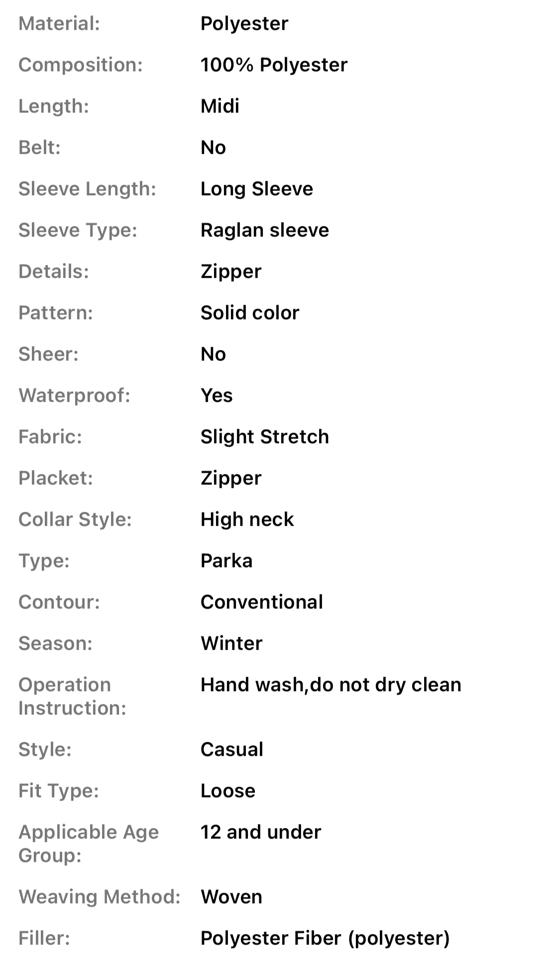Select the "Hand wash,do not dry clean" text
The image size is (560, 959).
(331, 685)
